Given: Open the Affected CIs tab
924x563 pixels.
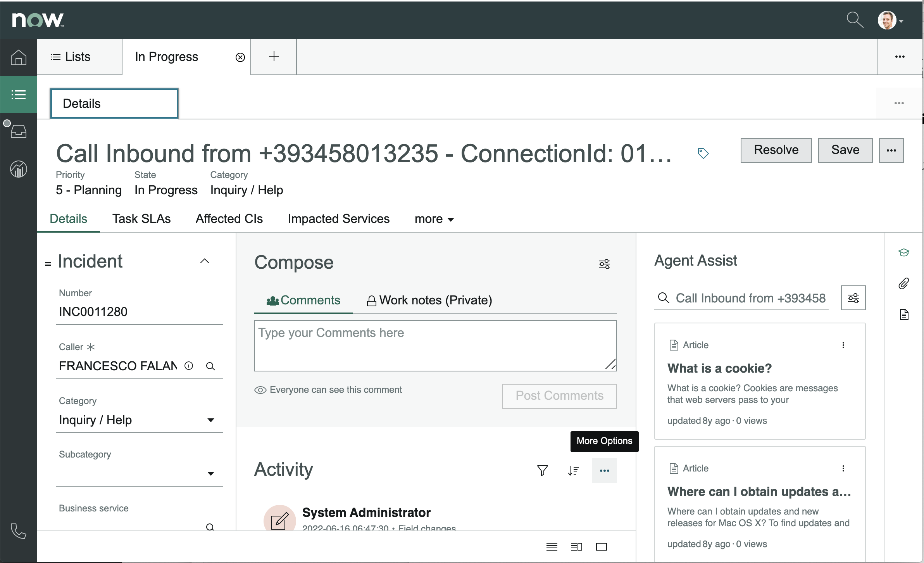Looking at the screenshot, I should 229,219.
